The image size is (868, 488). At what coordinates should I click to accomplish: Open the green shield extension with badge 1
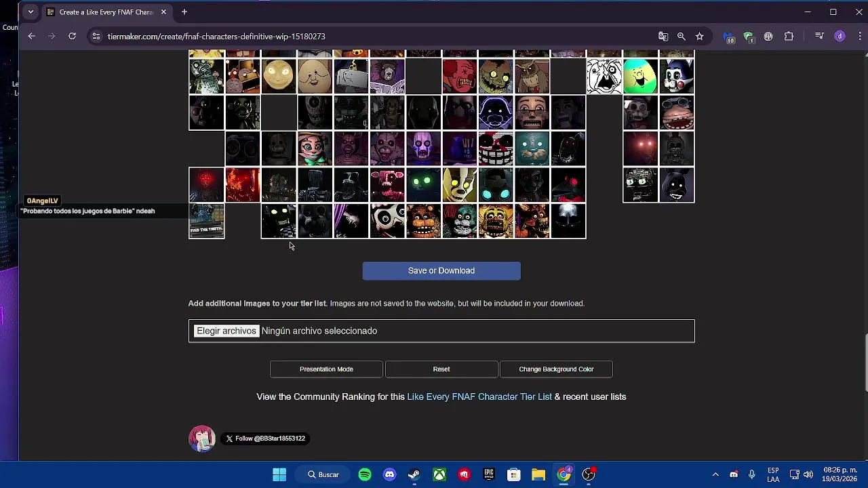pyautogui.click(x=748, y=37)
